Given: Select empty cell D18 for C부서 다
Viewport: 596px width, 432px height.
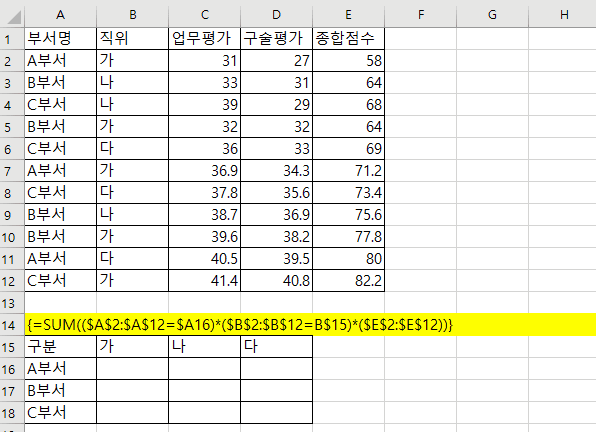Looking at the screenshot, I should point(276,413).
